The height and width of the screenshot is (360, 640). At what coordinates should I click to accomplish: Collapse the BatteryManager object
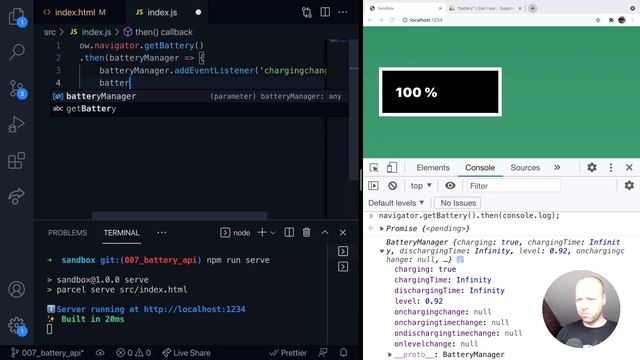382,251
